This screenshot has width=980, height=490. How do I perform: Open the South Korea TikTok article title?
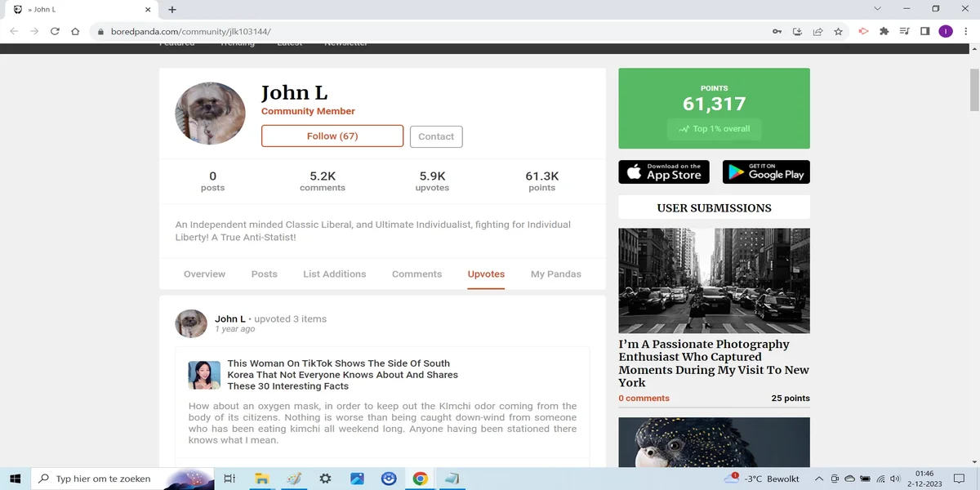[342, 375]
